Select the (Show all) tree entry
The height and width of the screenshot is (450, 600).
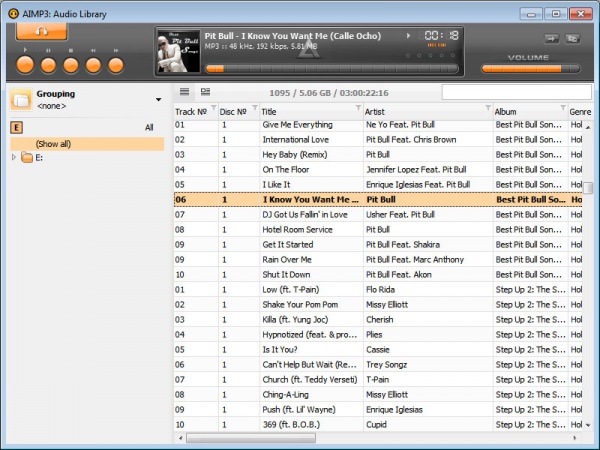click(53, 144)
